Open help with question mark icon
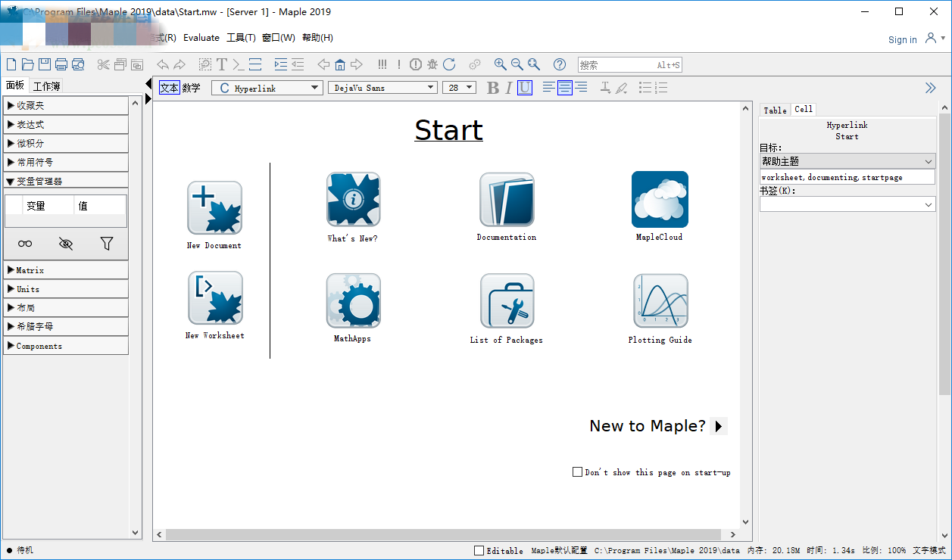952x560 pixels. (x=560, y=64)
